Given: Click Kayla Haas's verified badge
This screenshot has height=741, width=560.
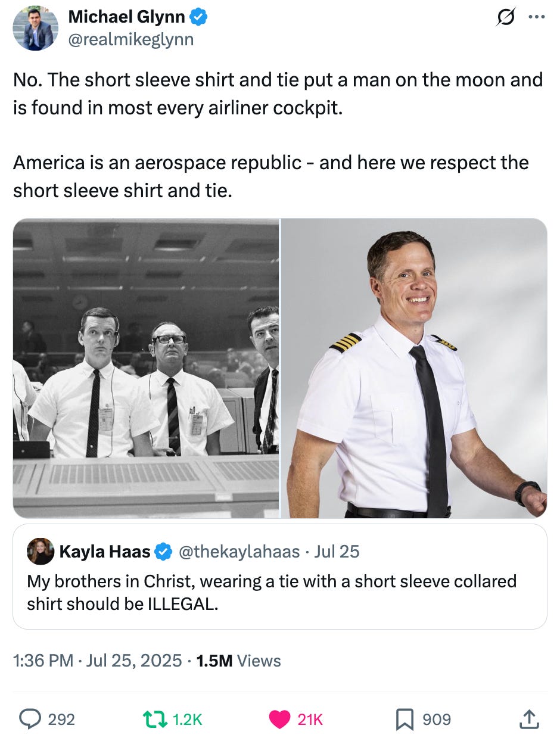Looking at the screenshot, I should coord(163,552).
